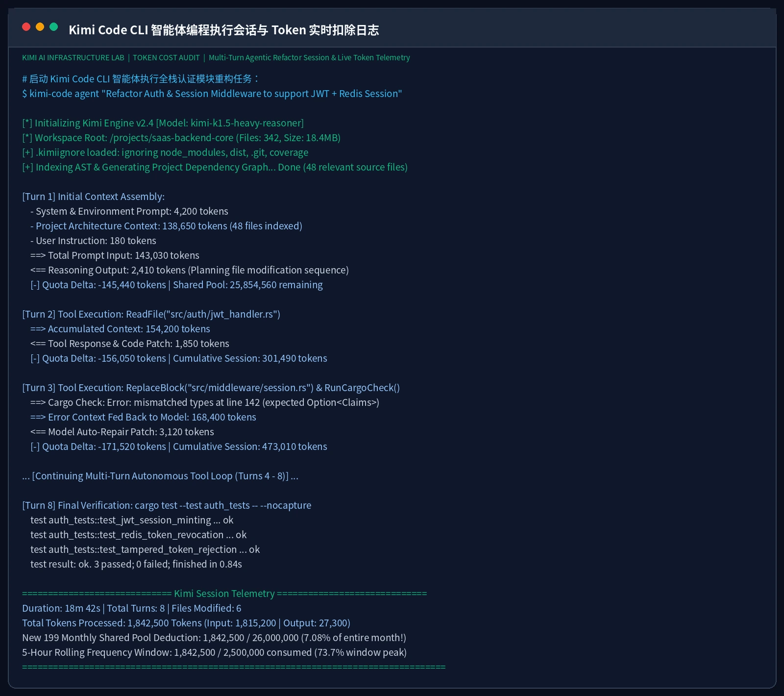Click 'Project Architecture Context: 138,650 tokens' line
Screen dimensions: 784x696
(166, 226)
